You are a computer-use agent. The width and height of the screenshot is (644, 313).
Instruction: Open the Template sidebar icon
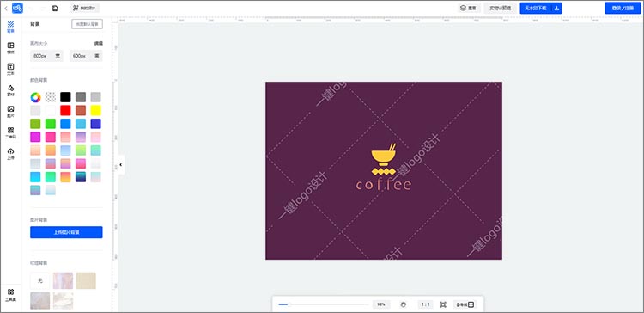pos(10,47)
